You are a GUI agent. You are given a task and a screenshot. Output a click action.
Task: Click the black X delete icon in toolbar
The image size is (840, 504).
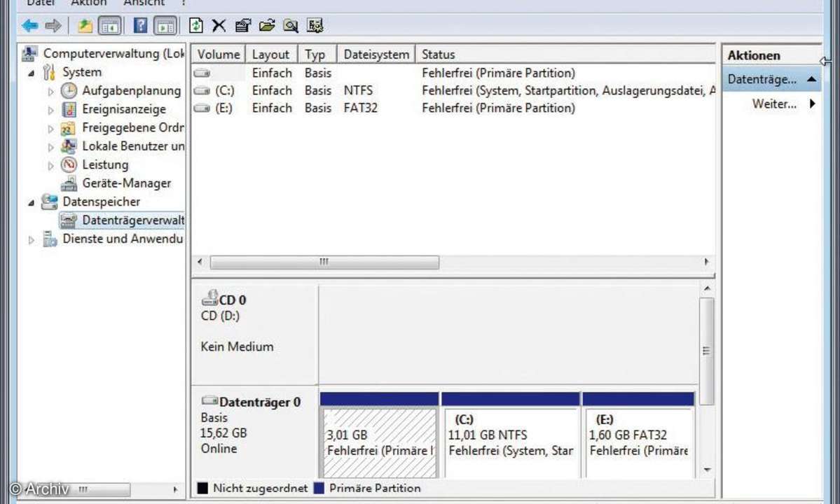point(219,25)
